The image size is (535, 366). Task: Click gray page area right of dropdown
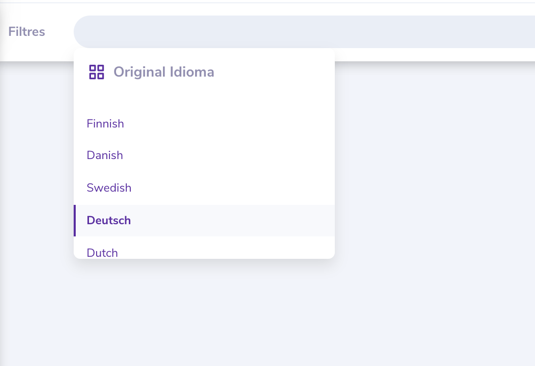click(435, 211)
